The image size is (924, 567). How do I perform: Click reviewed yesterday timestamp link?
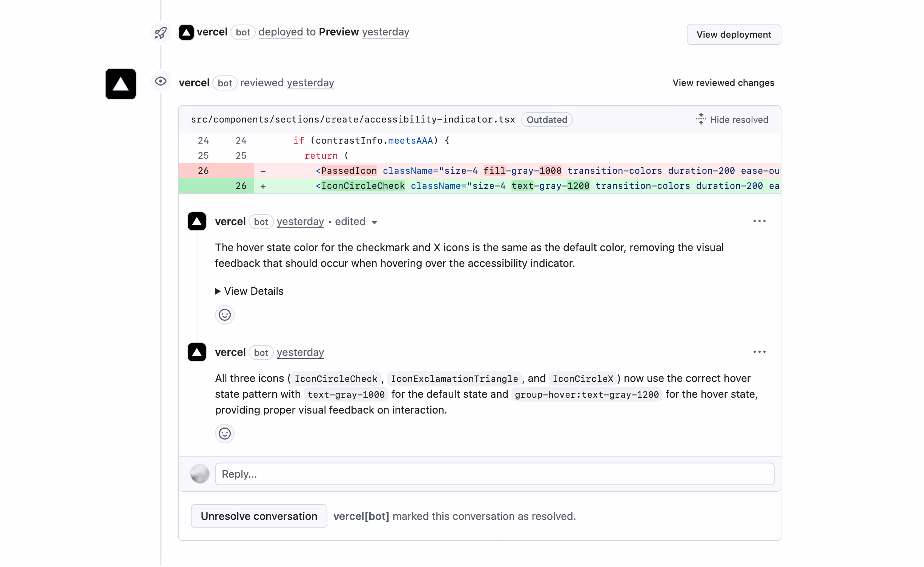coord(310,83)
